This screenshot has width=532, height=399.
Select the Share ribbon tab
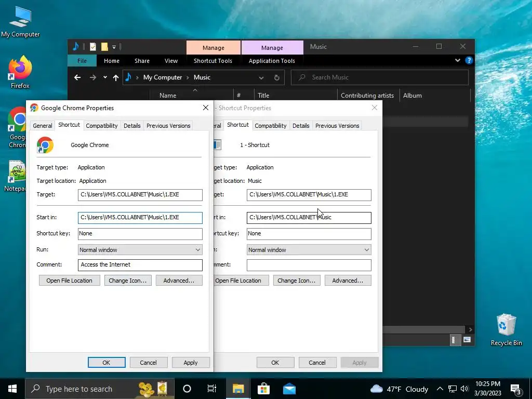[142, 61]
